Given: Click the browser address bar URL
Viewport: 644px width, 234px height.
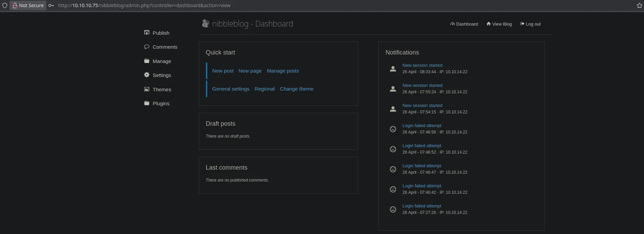Looking at the screenshot, I should [144, 5].
